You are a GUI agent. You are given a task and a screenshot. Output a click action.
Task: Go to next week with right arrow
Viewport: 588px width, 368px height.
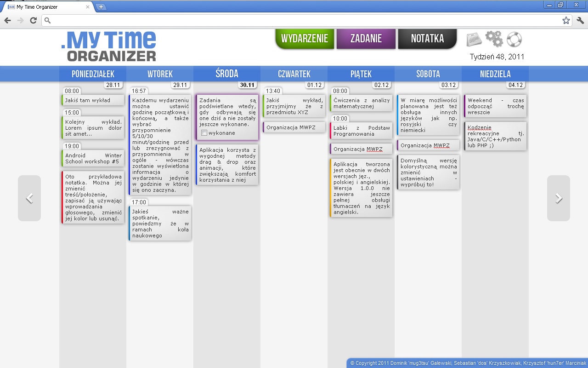tap(558, 198)
